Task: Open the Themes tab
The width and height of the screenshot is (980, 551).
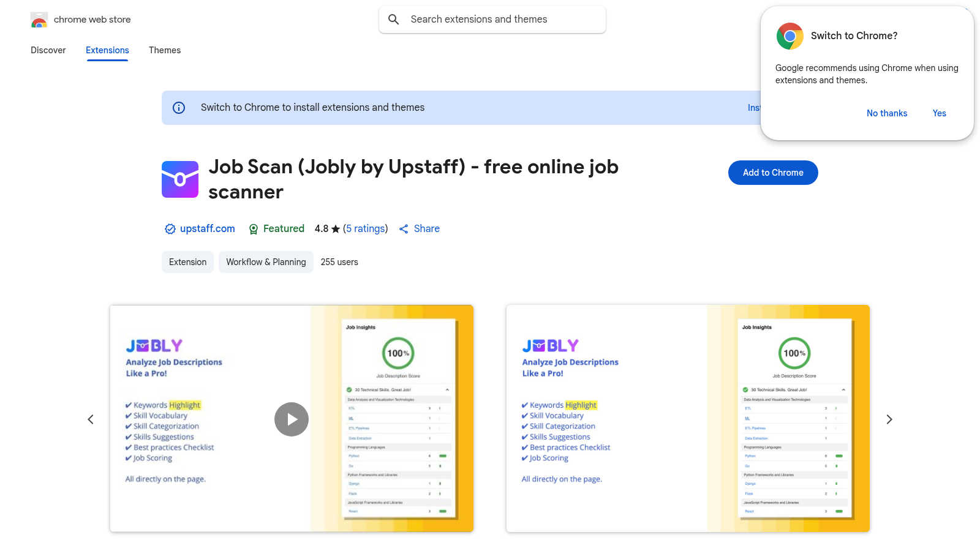Action: pos(165,50)
